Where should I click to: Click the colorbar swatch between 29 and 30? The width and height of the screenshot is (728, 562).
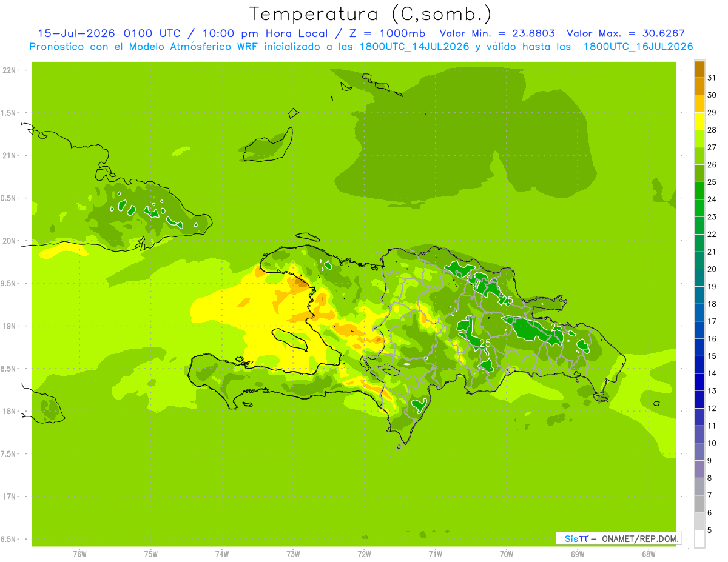click(699, 104)
